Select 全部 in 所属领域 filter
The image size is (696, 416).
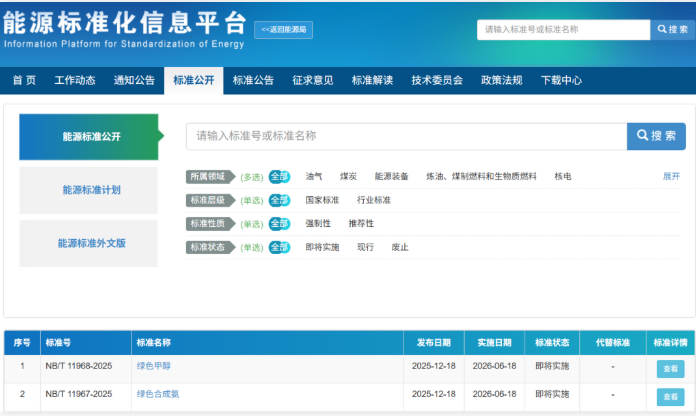click(x=279, y=176)
